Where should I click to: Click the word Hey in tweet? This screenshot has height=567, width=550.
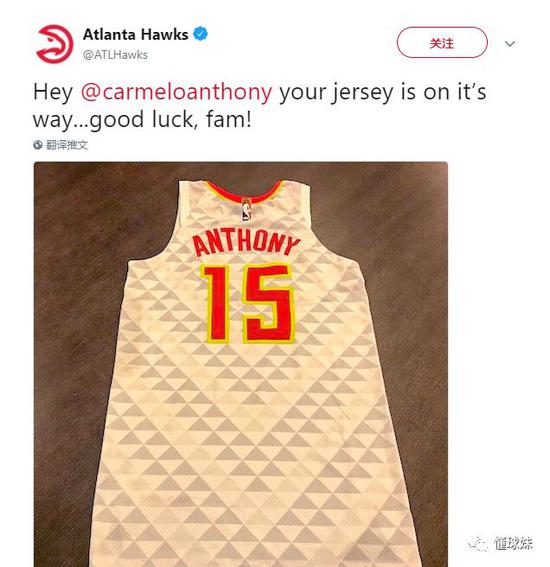click(x=53, y=93)
